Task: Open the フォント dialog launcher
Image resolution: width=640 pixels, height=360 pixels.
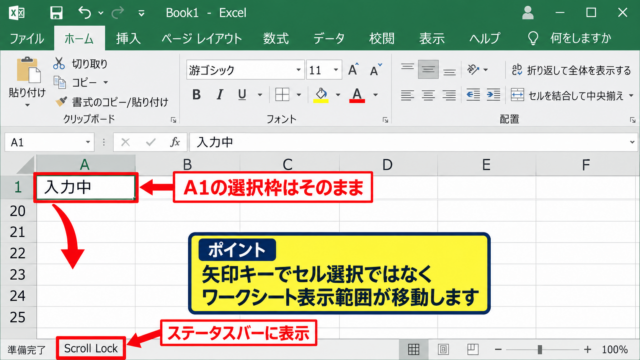Action: pos(385,120)
